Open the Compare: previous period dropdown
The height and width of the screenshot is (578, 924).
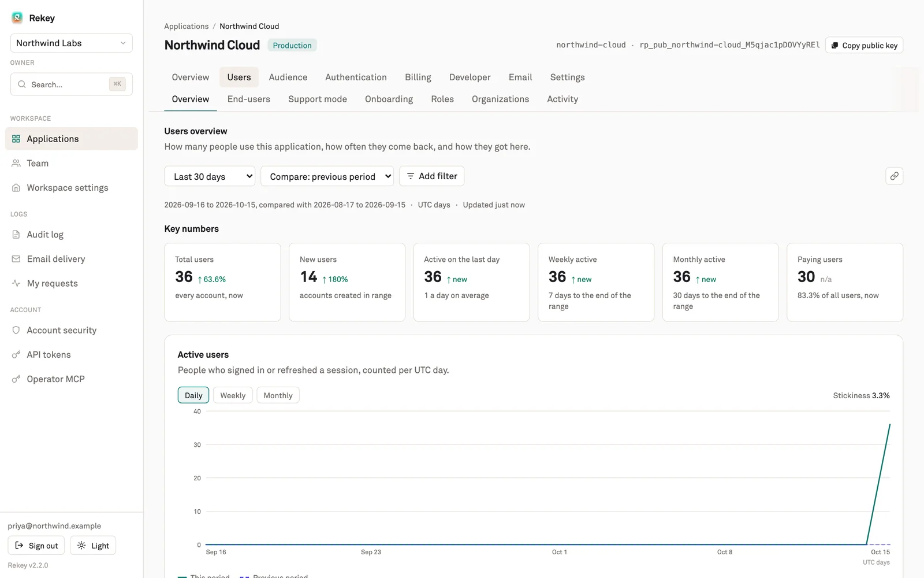(x=327, y=176)
